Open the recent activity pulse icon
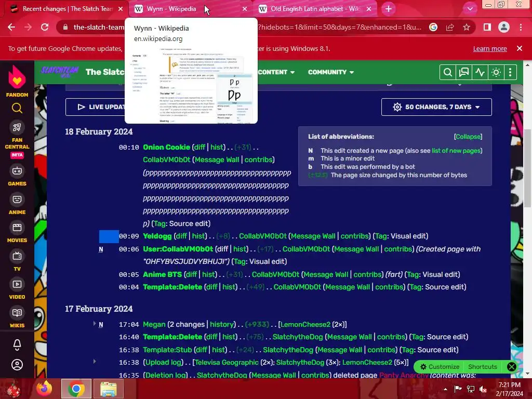 click(x=480, y=72)
